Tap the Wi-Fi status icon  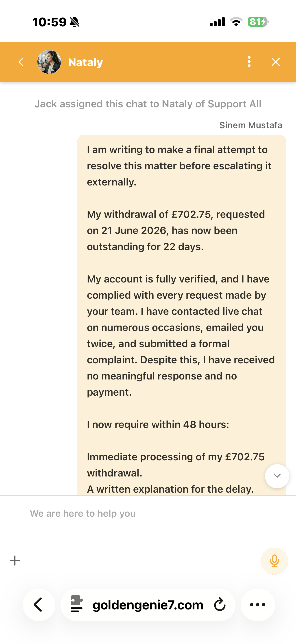pos(236,22)
